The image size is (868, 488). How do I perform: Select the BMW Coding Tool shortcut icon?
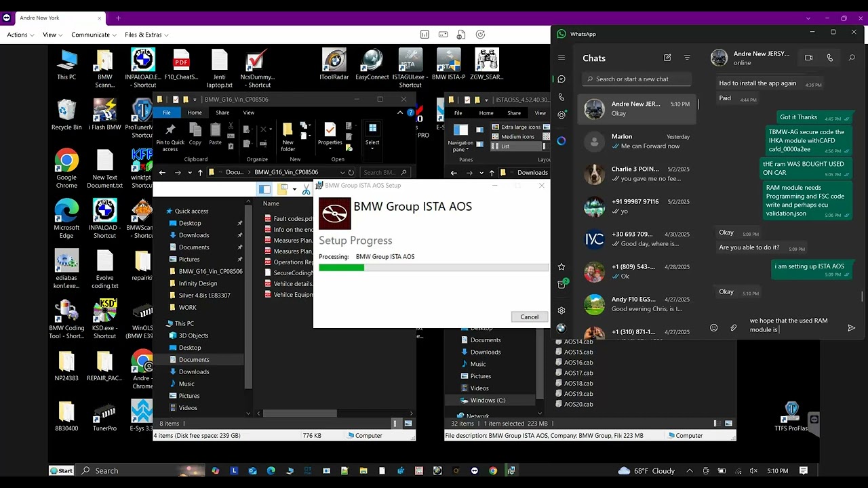66,319
